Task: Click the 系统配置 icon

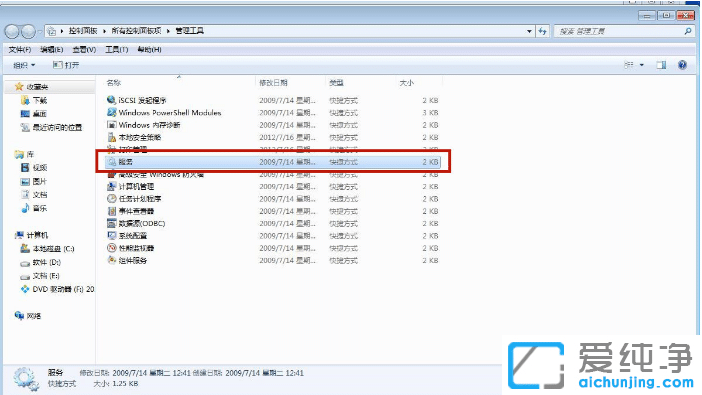Action: pyautogui.click(x=111, y=236)
